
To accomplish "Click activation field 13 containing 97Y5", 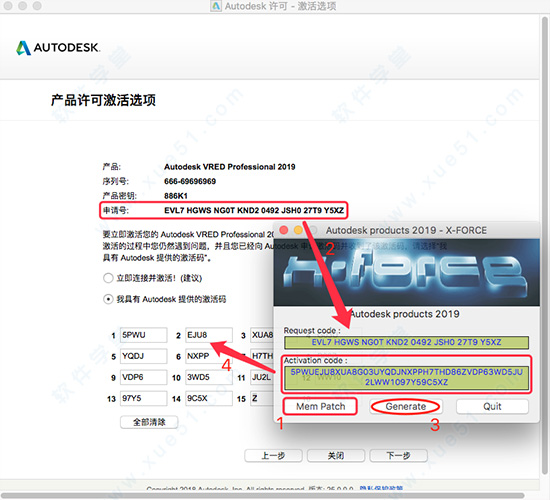I will pos(143,399).
